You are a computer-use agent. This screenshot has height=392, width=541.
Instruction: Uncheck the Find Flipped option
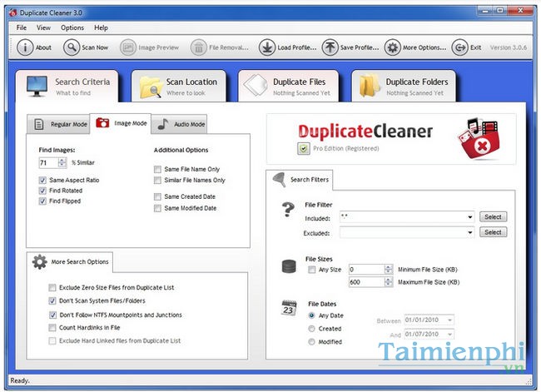[x=42, y=201]
